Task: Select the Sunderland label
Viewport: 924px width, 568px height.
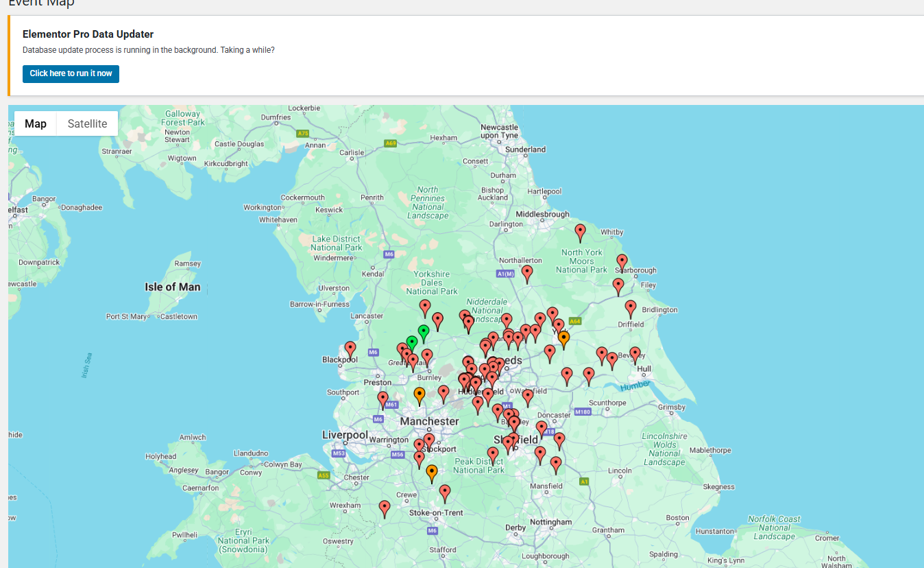Action: tap(525, 150)
